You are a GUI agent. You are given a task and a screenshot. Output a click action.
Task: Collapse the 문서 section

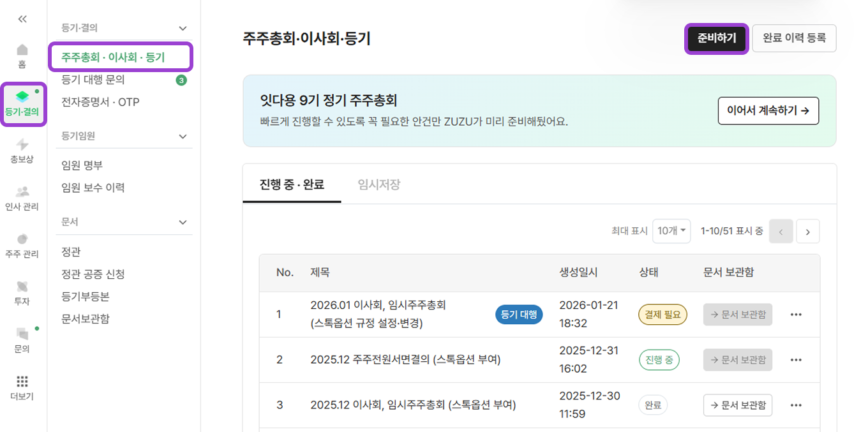[183, 222]
